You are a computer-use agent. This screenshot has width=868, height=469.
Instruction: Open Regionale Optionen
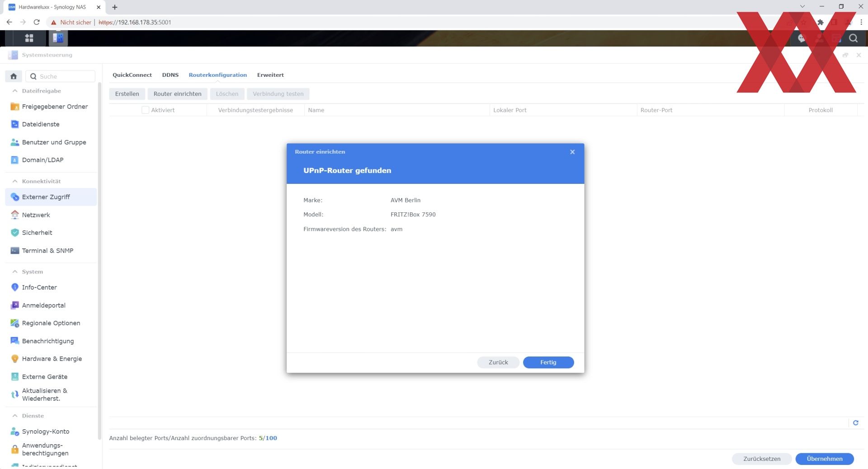point(51,323)
